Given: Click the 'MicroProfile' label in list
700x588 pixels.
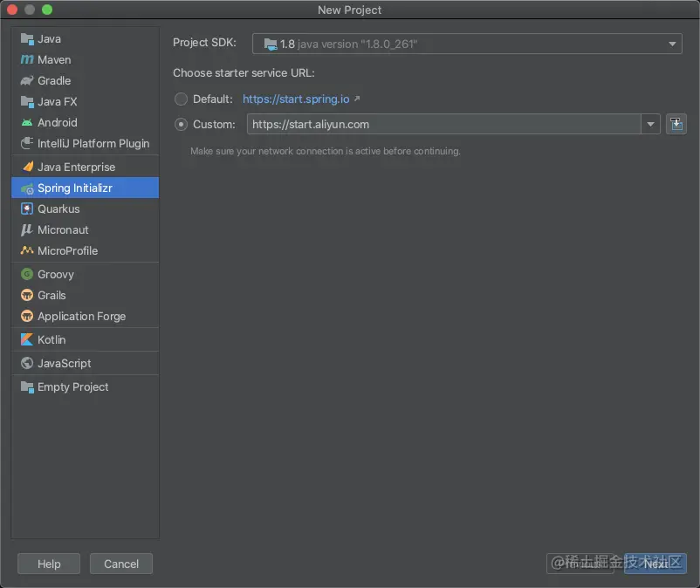Looking at the screenshot, I should click(67, 250).
